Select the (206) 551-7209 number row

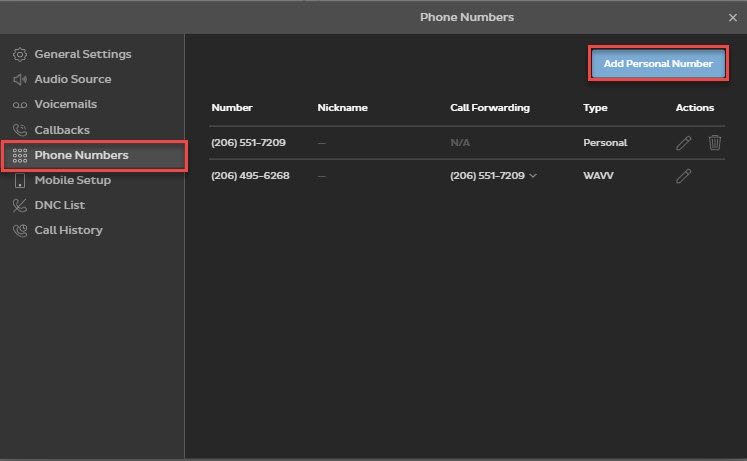pyautogui.click(x=249, y=143)
